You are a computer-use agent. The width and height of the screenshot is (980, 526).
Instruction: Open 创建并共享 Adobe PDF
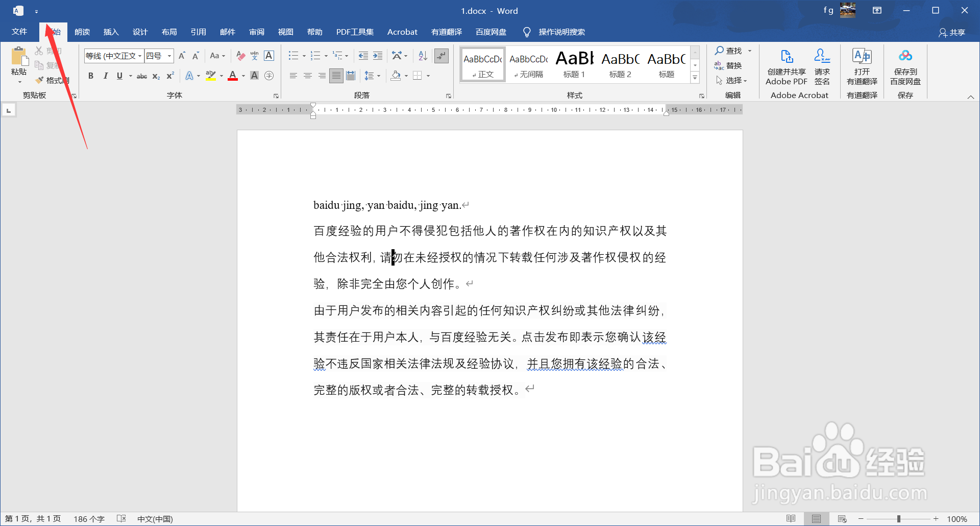[x=787, y=66]
